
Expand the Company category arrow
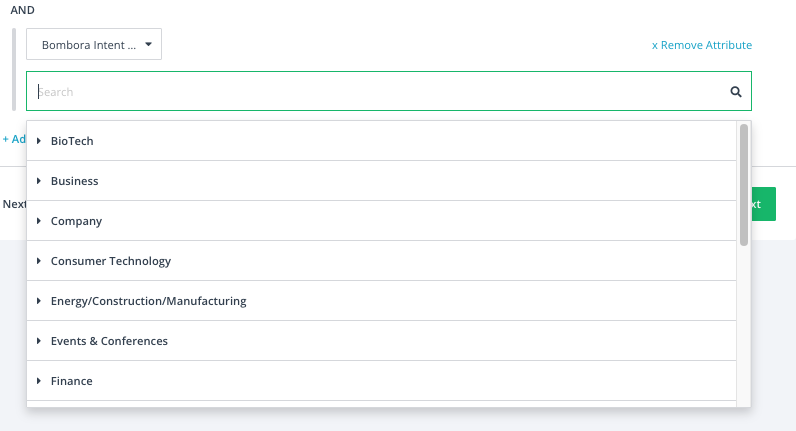click(x=39, y=221)
